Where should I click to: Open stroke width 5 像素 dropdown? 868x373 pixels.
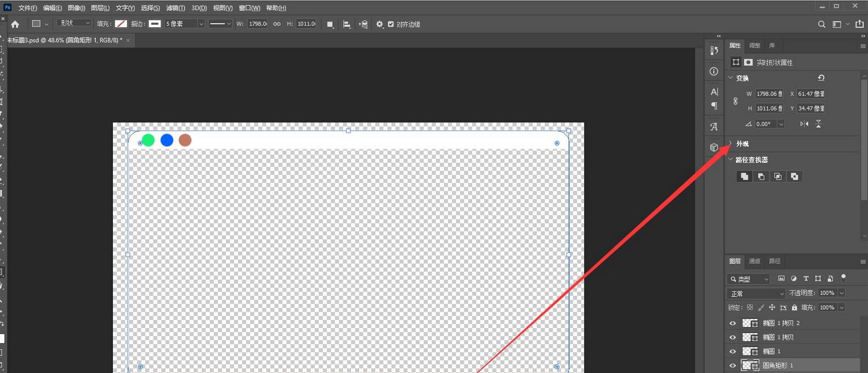(x=201, y=24)
